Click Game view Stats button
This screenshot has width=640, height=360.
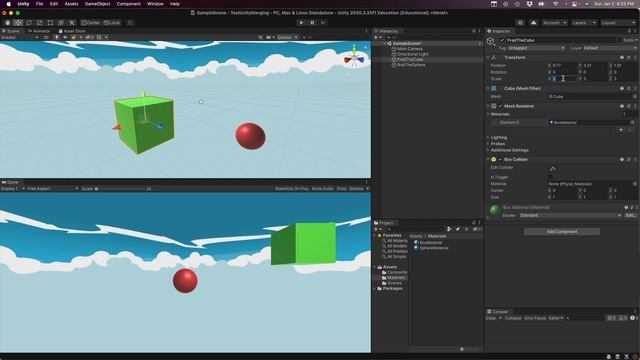(x=342, y=189)
